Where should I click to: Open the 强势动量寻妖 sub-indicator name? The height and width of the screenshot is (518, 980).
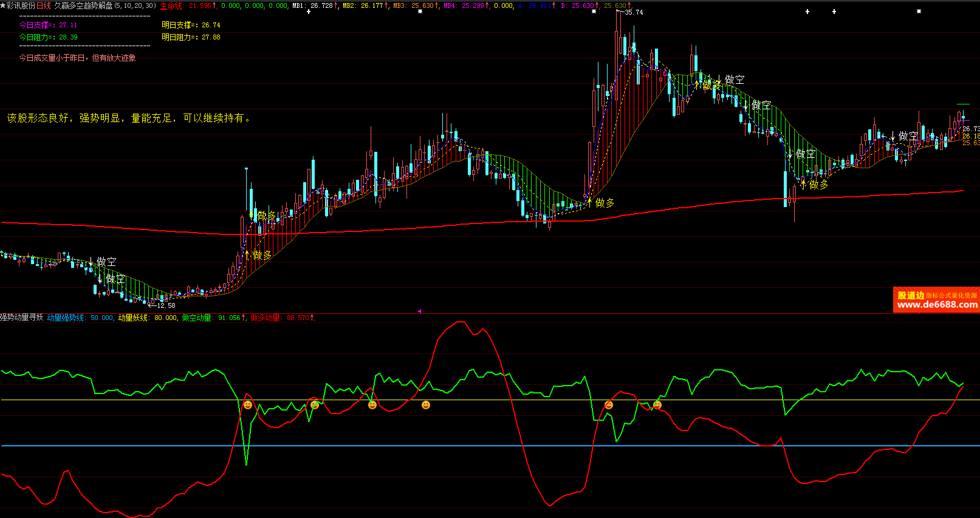click(22, 318)
